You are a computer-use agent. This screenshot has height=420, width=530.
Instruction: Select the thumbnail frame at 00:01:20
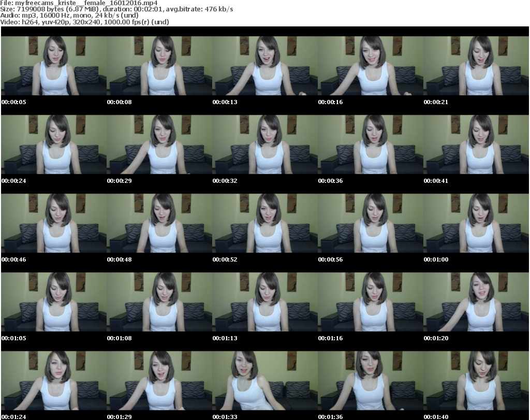click(476, 302)
